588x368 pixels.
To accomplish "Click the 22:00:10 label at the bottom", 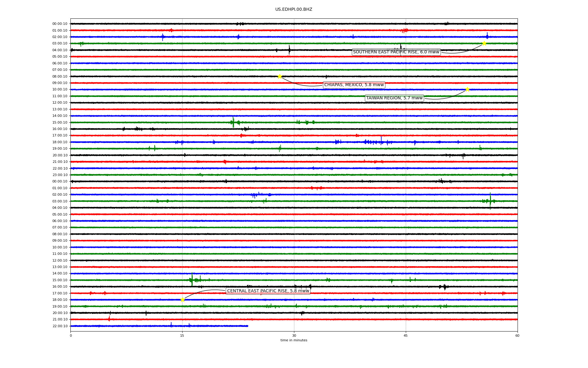I will click(x=60, y=326).
